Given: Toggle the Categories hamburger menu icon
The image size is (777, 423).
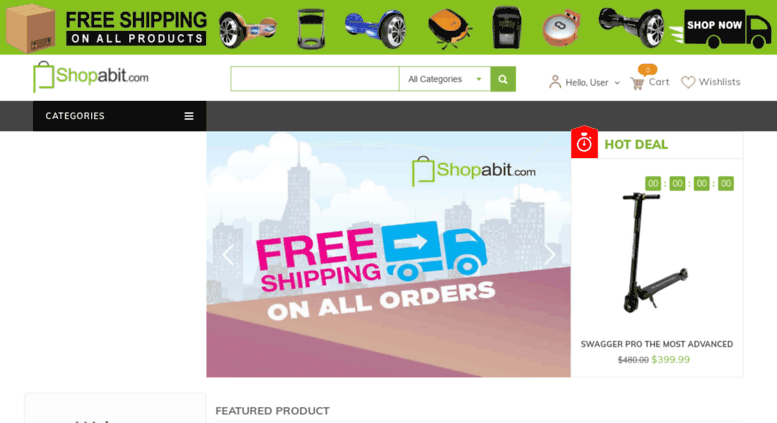Looking at the screenshot, I should [x=189, y=116].
